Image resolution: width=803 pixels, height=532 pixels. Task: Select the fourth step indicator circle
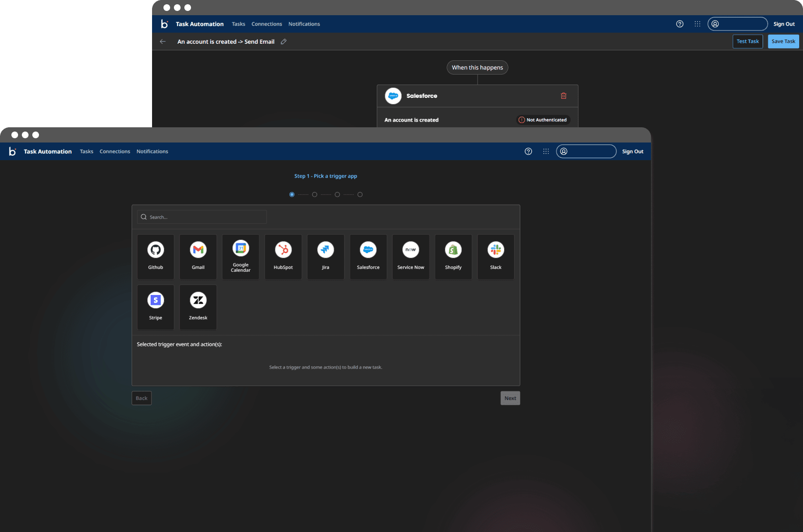(x=360, y=195)
